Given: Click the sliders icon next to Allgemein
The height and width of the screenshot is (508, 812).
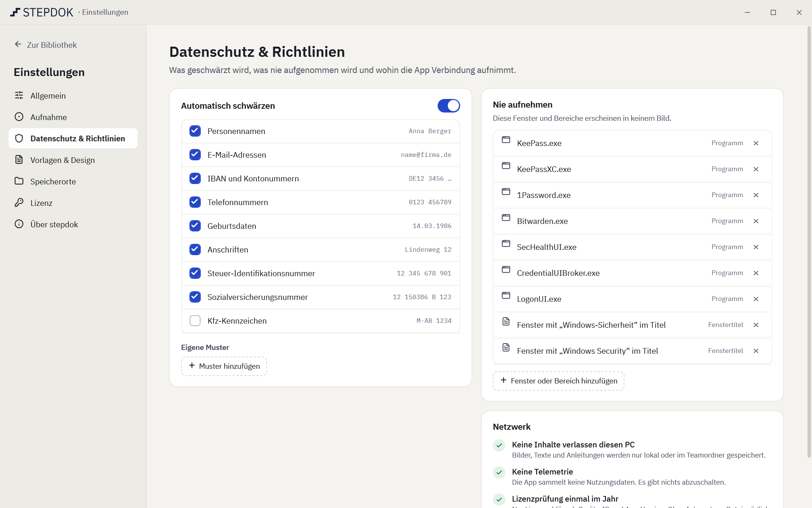Looking at the screenshot, I should point(19,96).
